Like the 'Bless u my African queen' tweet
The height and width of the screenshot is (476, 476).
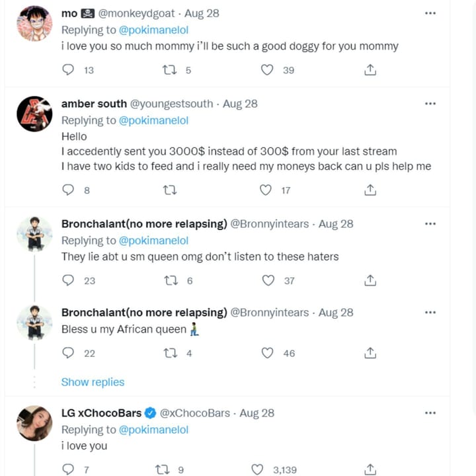pyautogui.click(x=268, y=353)
